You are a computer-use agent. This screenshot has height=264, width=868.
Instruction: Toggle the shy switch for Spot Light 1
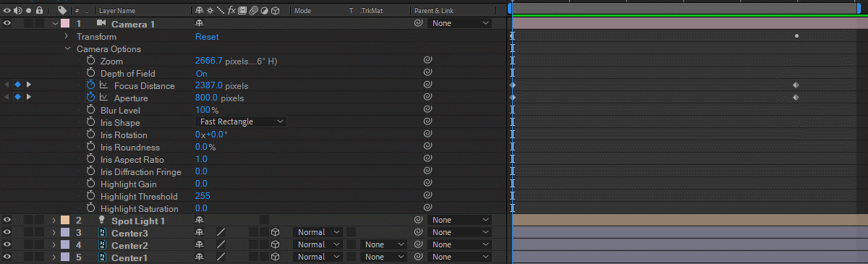(x=199, y=220)
